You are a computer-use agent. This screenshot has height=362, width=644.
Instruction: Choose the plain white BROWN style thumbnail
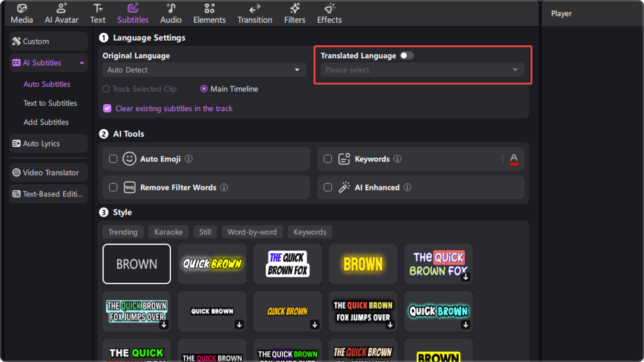click(x=137, y=264)
